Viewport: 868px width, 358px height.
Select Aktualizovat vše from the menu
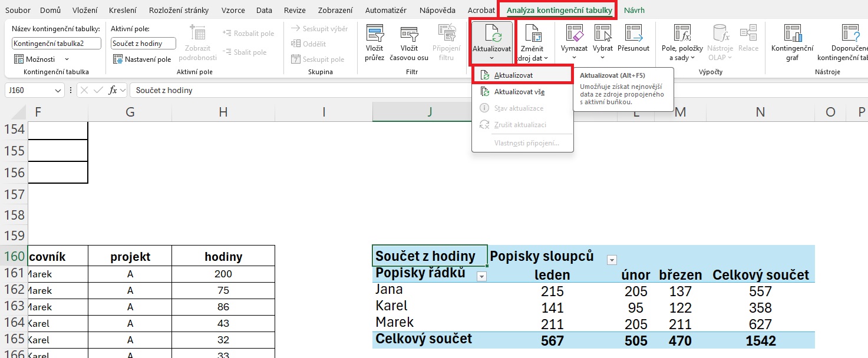click(x=519, y=92)
